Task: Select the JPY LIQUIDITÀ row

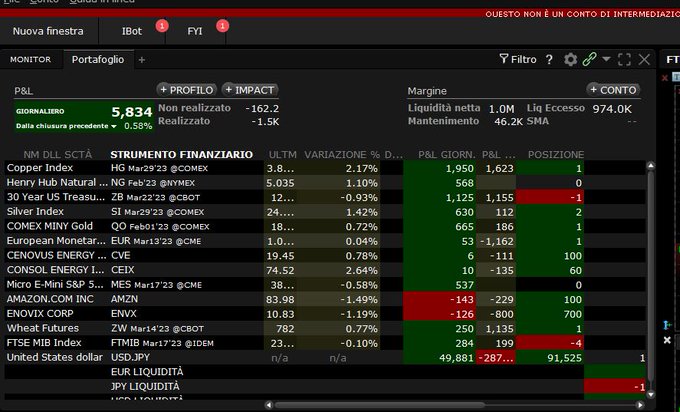Action: point(325,387)
